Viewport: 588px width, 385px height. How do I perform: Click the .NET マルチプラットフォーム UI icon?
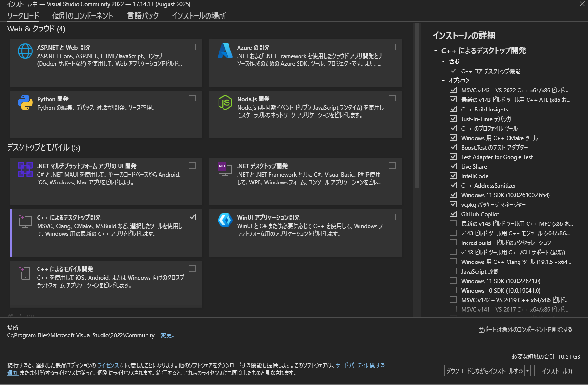pyautogui.click(x=25, y=170)
